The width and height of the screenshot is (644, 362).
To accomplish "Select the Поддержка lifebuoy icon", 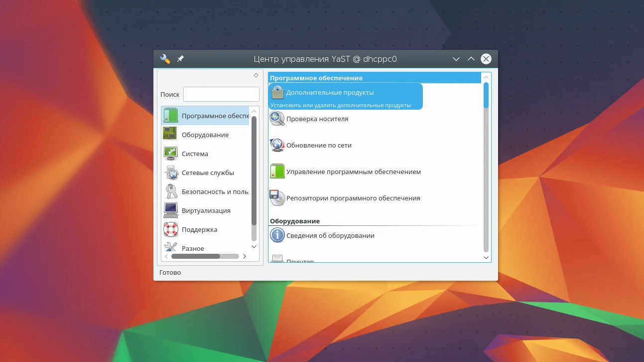I will point(171,229).
